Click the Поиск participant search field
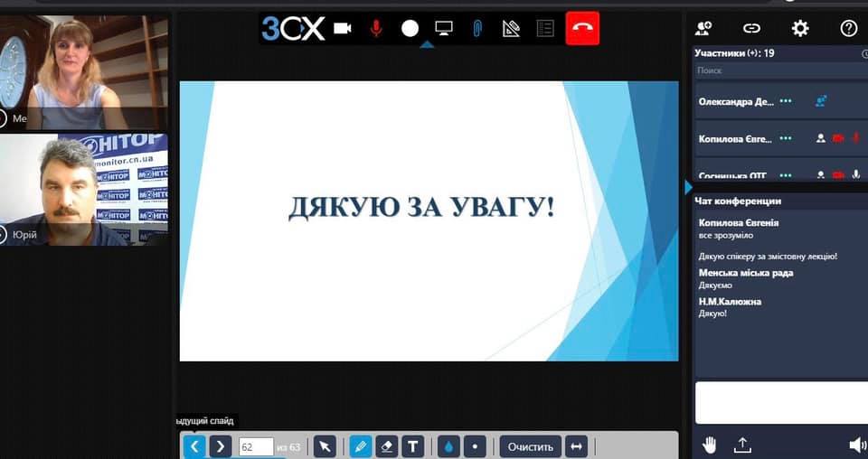Viewport: 868px width, 459px height. click(778, 70)
